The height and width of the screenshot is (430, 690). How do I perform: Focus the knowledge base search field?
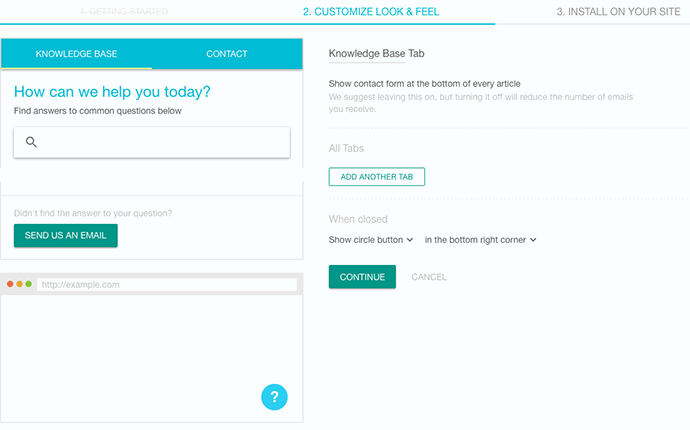pyautogui.click(x=160, y=143)
